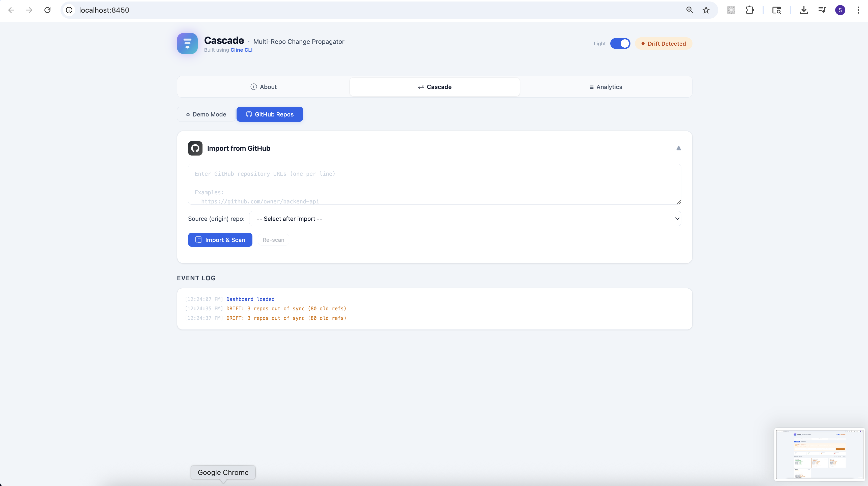
Task: Select the GitHub Repos mode
Action: pos(270,114)
